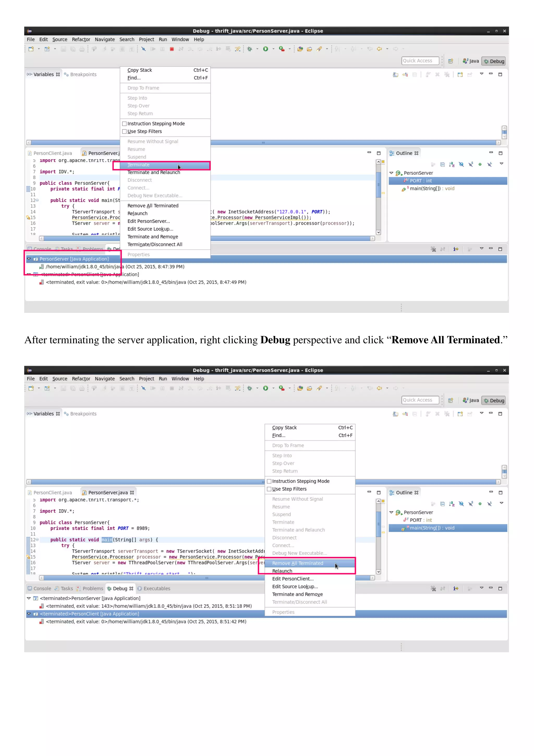This screenshot has height=756, width=534.
Task: Click Open New Variables View icon in upper Variables toolbar
Action: pos(460,75)
